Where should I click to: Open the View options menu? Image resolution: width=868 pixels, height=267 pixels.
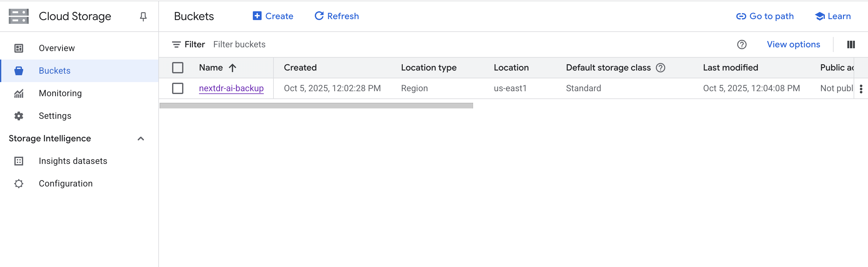coord(793,45)
